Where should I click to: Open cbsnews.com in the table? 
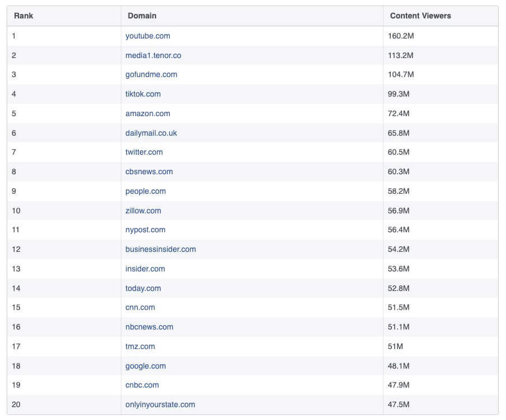click(149, 172)
